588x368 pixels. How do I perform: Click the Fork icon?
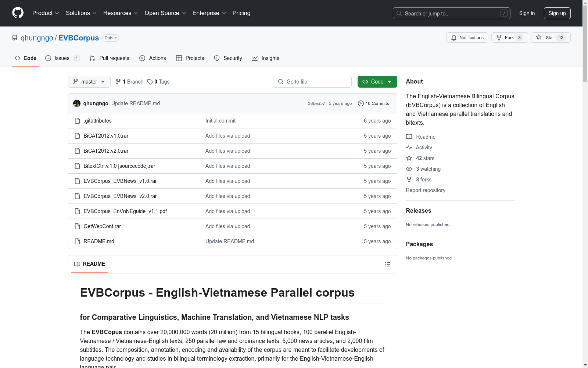click(x=499, y=38)
